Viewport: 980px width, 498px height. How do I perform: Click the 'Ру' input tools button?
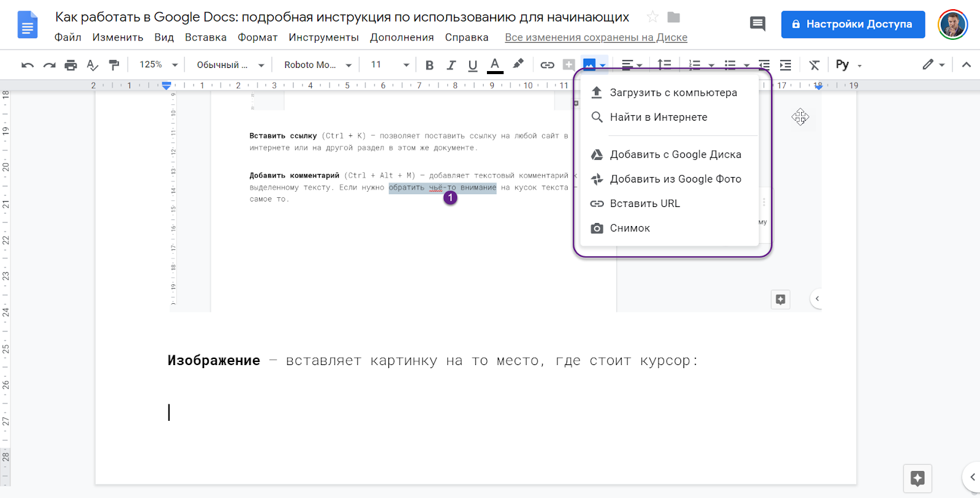click(843, 65)
